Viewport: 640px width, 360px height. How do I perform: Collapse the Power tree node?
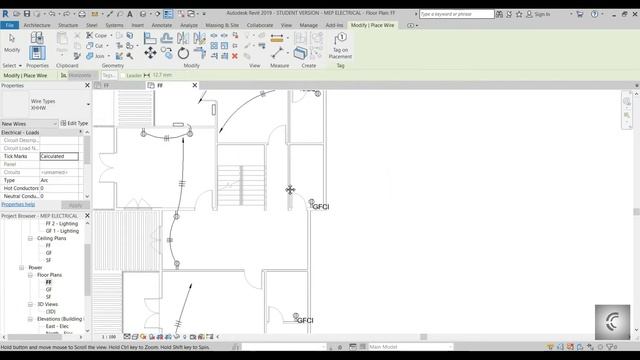22,268
